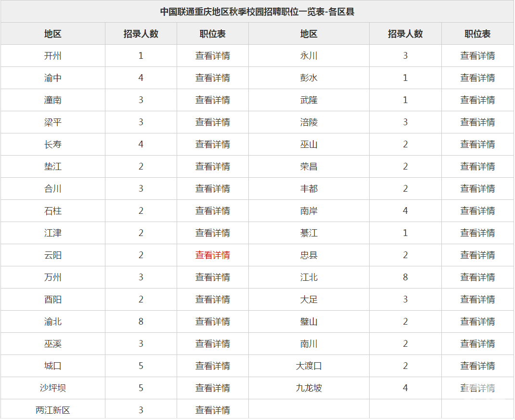Image resolution: width=515 pixels, height=420 pixels.
Task: Select the 涪陵 cell
Action: [x=309, y=122]
